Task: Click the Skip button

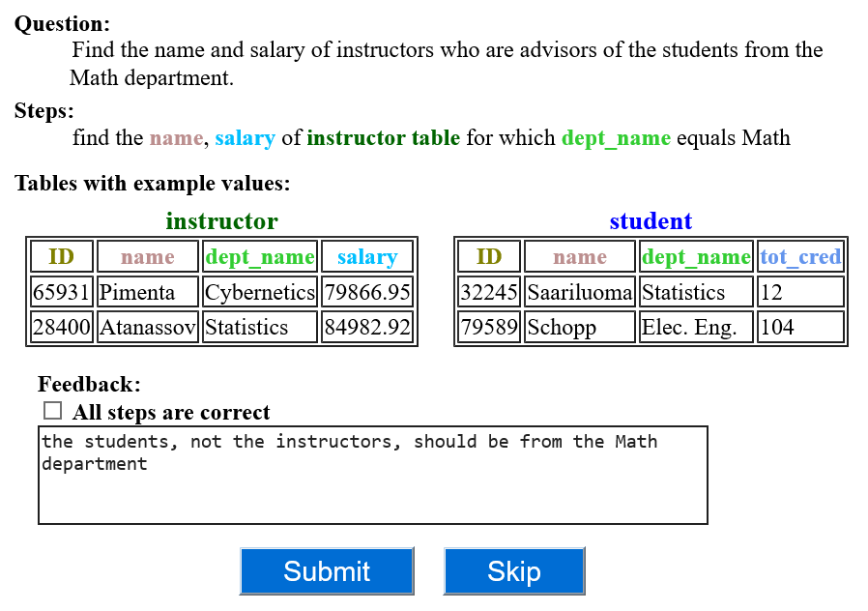Action: (x=514, y=571)
